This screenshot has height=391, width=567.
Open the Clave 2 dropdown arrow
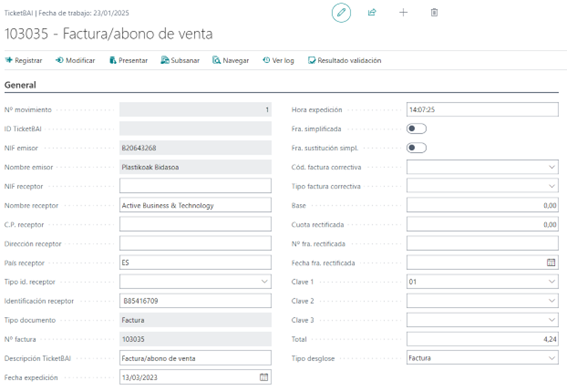551,301
